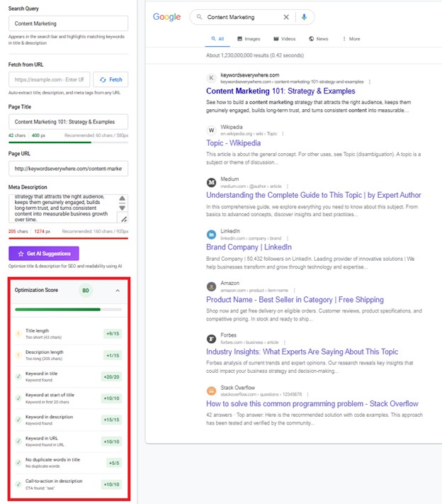The image size is (442, 504).
Task: Click Meta Description scroll down arrow
Action: 122,208
